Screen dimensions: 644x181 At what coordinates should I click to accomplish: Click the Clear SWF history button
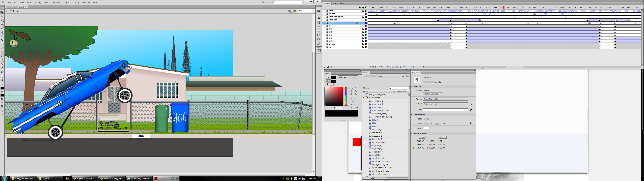pyautogui.click(x=442, y=137)
